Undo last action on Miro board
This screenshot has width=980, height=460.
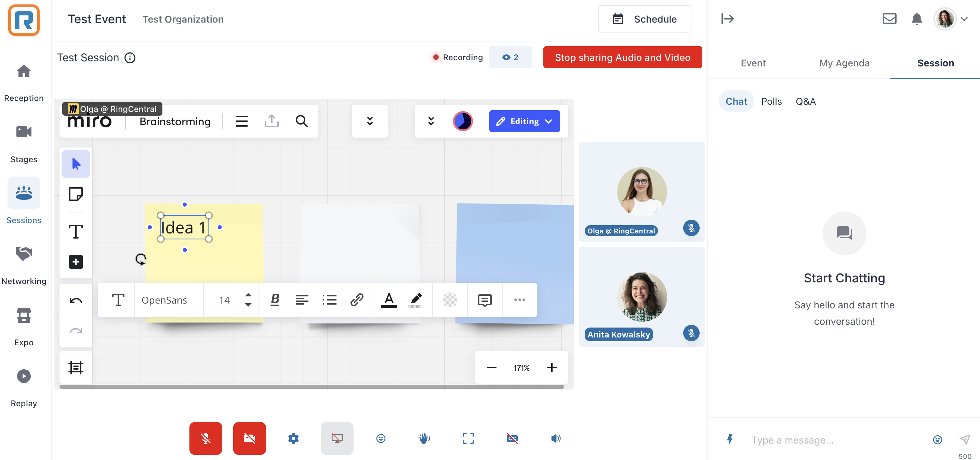click(x=76, y=301)
